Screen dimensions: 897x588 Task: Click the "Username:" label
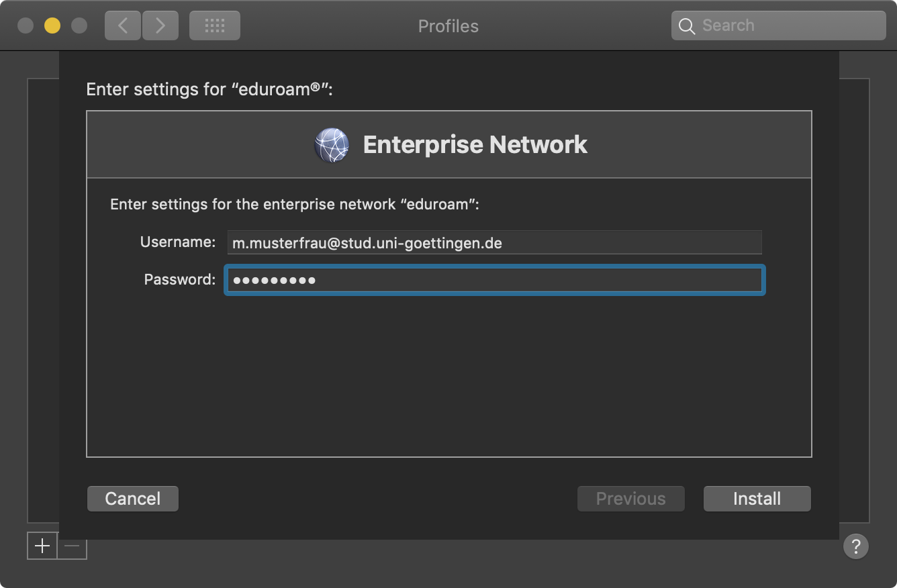pyautogui.click(x=178, y=242)
